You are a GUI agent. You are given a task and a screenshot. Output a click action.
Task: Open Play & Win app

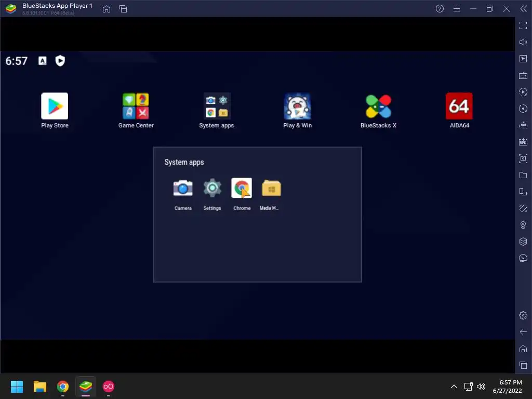point(297,106)
